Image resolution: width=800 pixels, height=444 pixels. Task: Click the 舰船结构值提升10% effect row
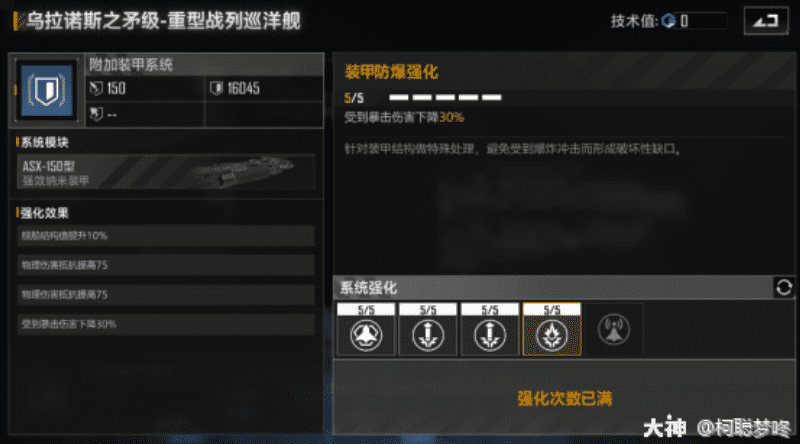pos(166,236)
